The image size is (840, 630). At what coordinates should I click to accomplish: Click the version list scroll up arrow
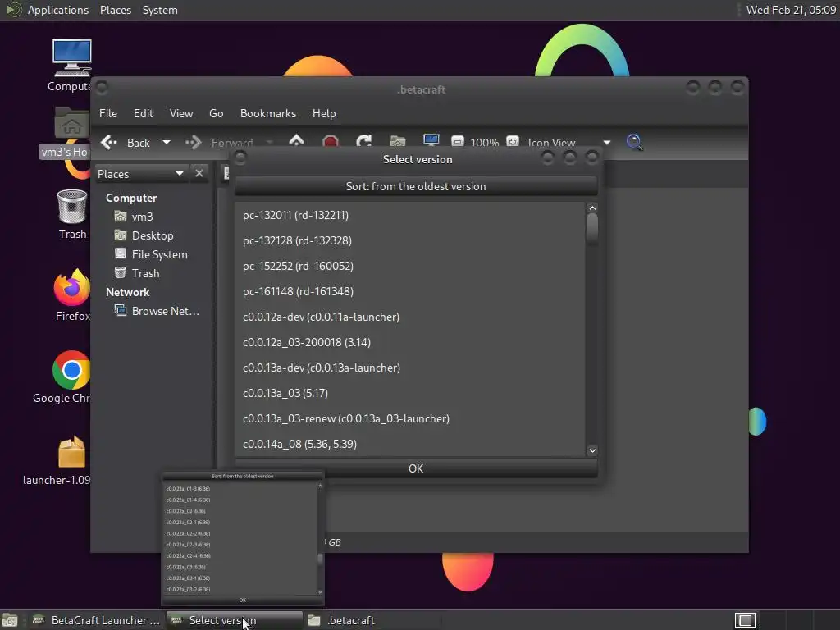[x=592, y=208]
